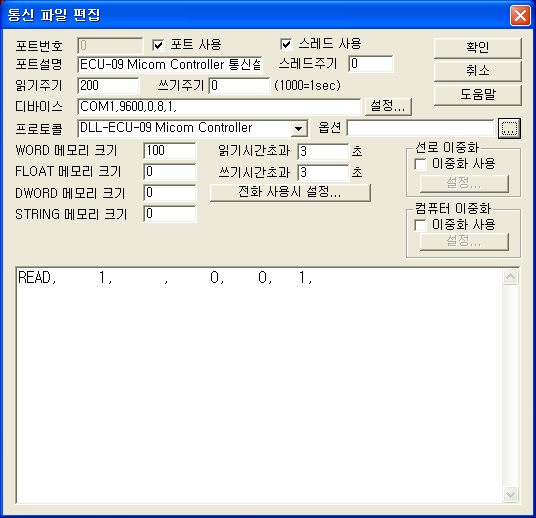Click the 옵션 text field
This screenshot has height=518, width=536.
coord(420,128)
